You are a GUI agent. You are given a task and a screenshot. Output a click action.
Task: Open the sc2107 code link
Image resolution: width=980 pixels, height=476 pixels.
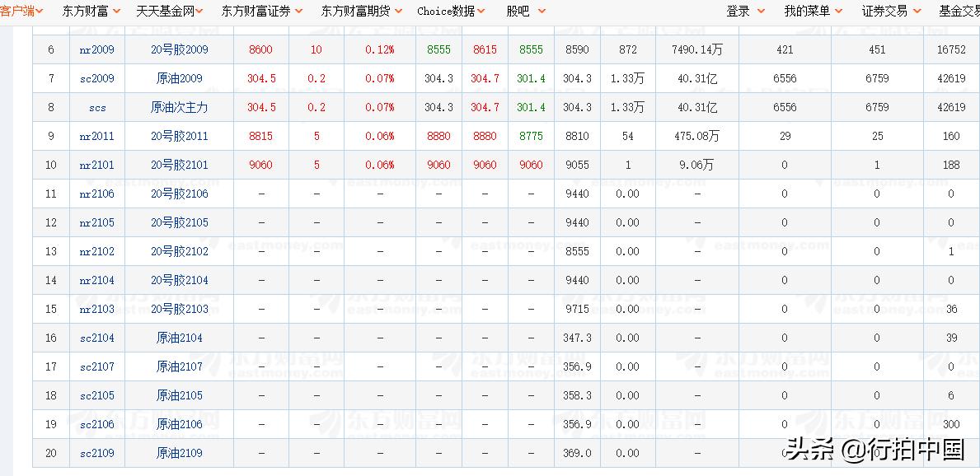coord(97,366)
